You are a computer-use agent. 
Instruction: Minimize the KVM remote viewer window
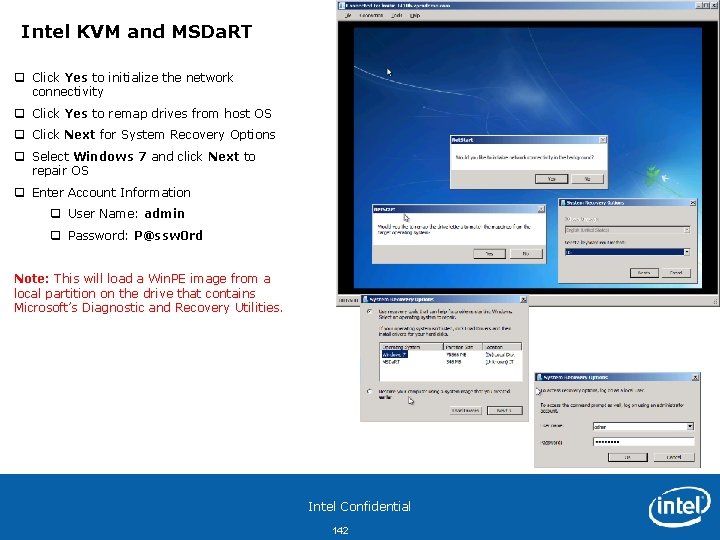click(698, 6)
